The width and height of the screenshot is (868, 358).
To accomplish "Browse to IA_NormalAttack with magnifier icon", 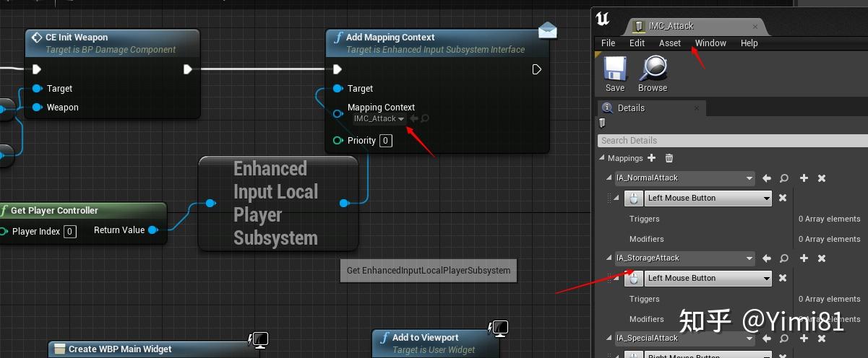I will (x=784, y=178).
